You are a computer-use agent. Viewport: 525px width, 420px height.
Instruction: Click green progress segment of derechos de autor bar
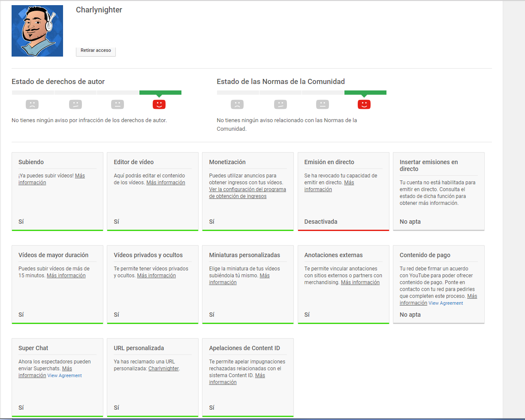(x=160, y=93)
